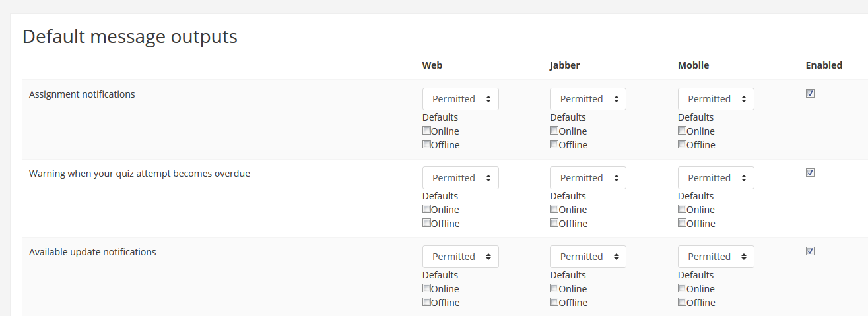The height and width of the screenshot is (316, 868).
Task: Open Web dropdown for Available update notifications
Action: 460,257
